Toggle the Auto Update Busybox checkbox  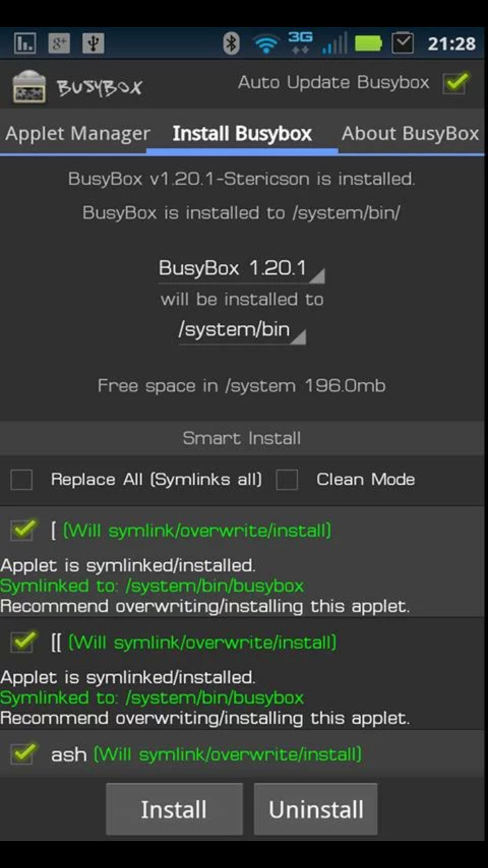coord(455,83)
